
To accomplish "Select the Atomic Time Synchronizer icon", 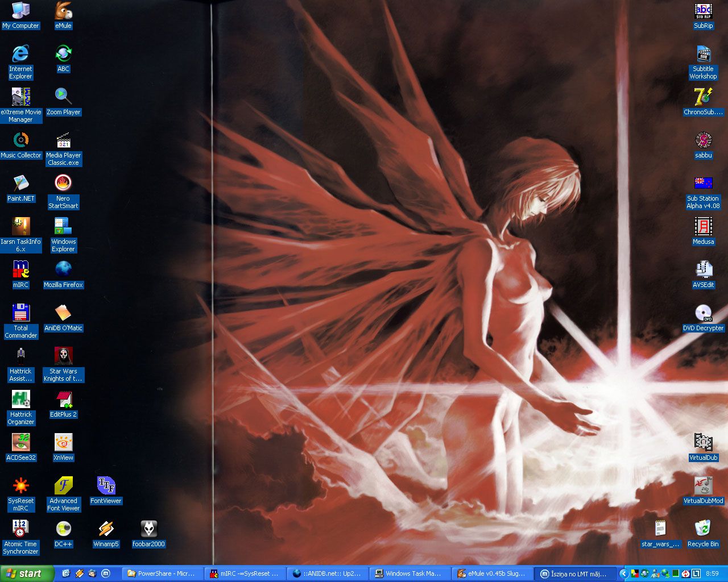I will (x=20, y=537).
